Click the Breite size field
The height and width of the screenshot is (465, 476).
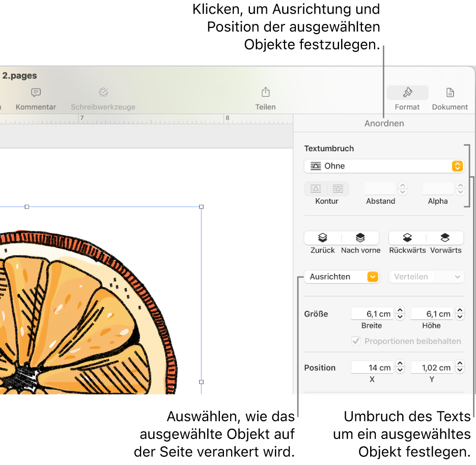(x=372, y=314)
